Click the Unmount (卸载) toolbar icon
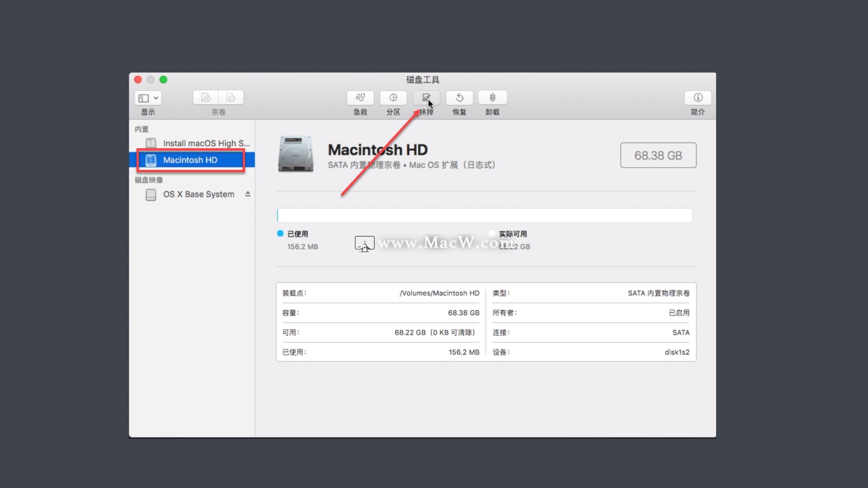Viewport: 868px width, 488px height. pos(492,98)
